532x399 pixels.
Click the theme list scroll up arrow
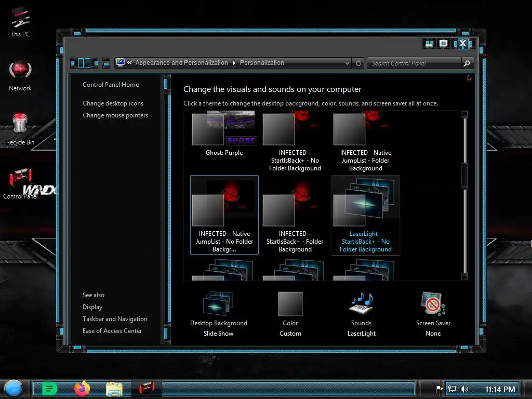[x=465, y=114]
